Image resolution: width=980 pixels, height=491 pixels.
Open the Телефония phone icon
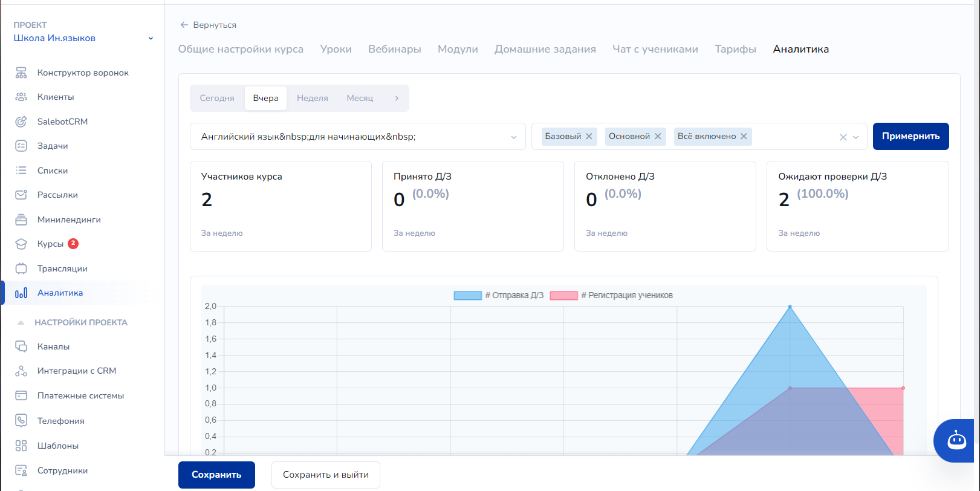pyautogui.click(x=21, y=421)
